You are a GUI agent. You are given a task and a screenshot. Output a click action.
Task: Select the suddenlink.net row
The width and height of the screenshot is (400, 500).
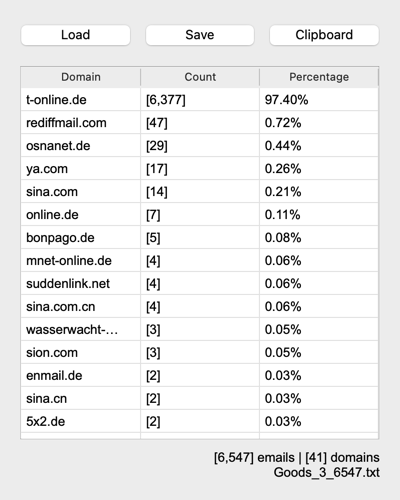coord(200,284)
